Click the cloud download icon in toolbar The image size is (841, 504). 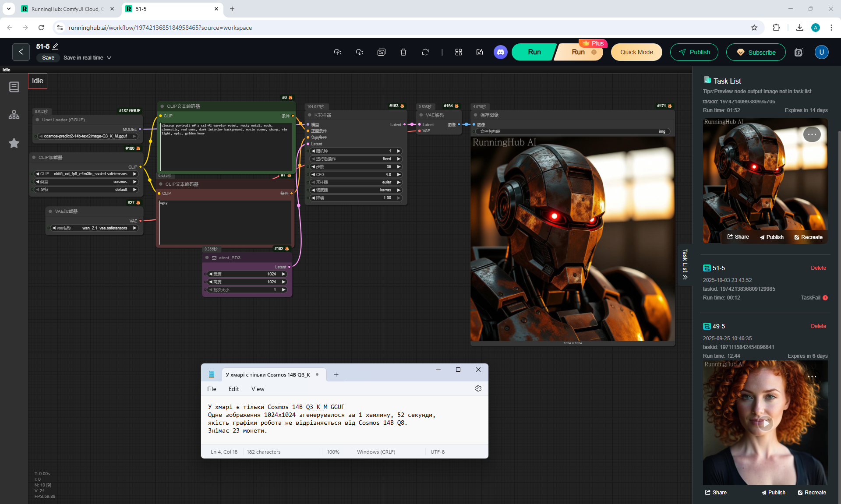coord(359,52)
